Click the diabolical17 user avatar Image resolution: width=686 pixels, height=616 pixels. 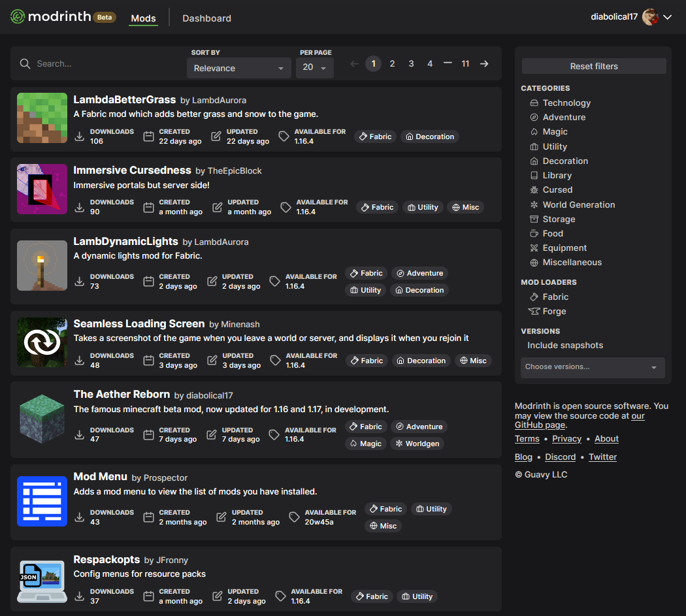pos(650,17)
